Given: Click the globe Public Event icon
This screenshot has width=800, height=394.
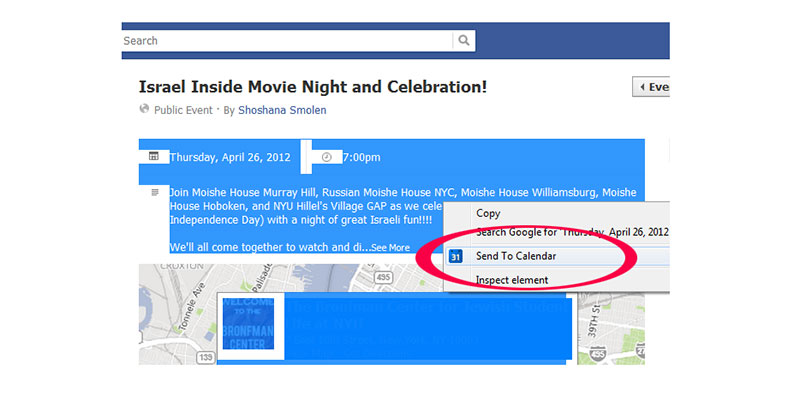Looking at the screenshot, I should point(144,109).
